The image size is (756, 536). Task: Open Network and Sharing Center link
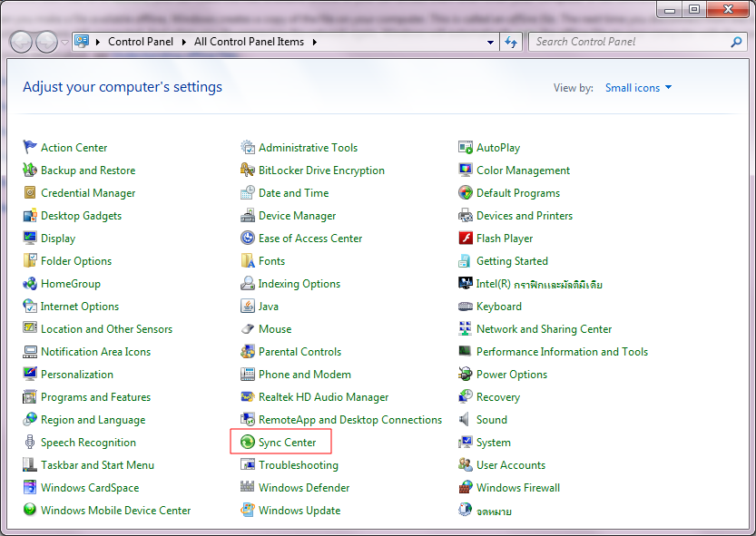(544, 329)
